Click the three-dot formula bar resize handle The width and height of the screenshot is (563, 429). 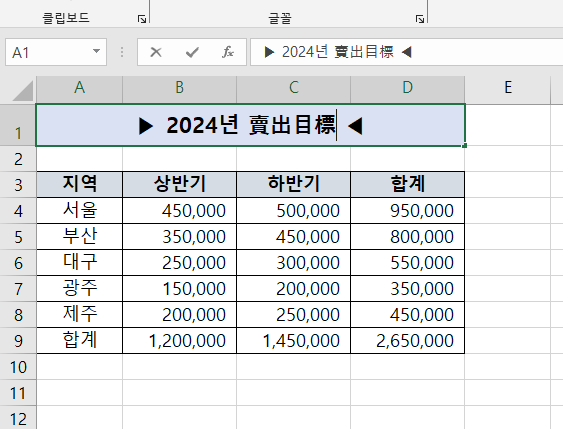tap(122, 52)
